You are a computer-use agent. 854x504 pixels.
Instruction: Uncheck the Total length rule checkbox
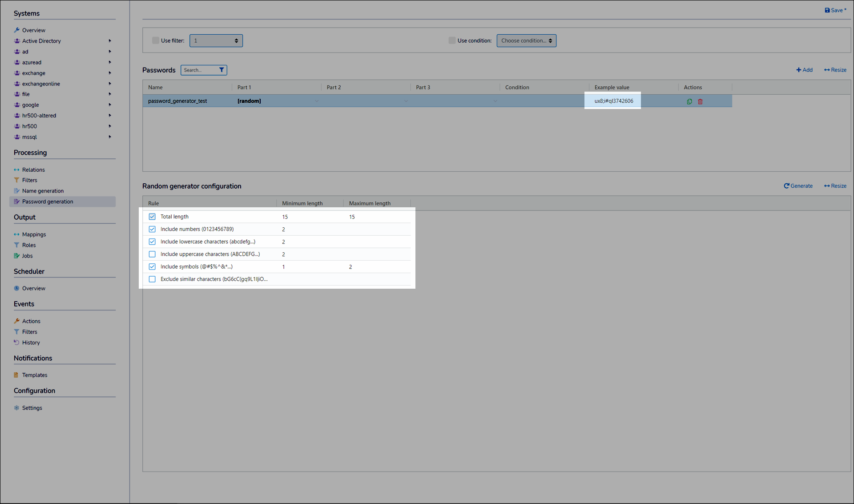[x=152, y=217]
